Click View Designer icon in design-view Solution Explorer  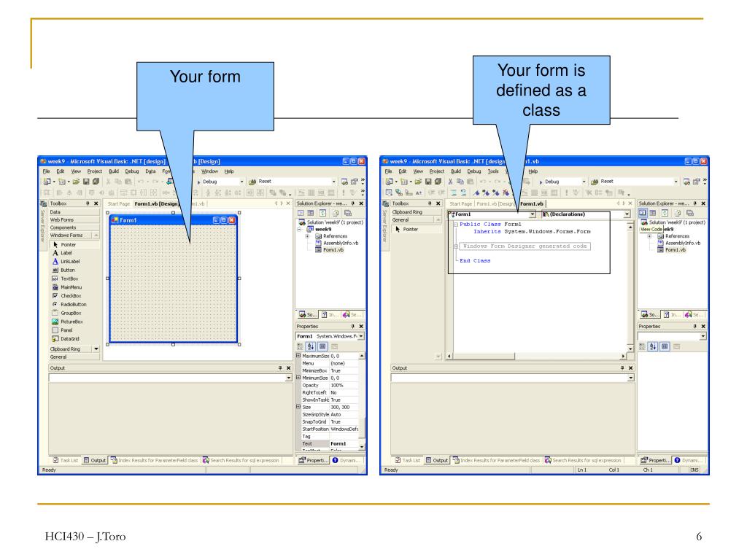311,213
